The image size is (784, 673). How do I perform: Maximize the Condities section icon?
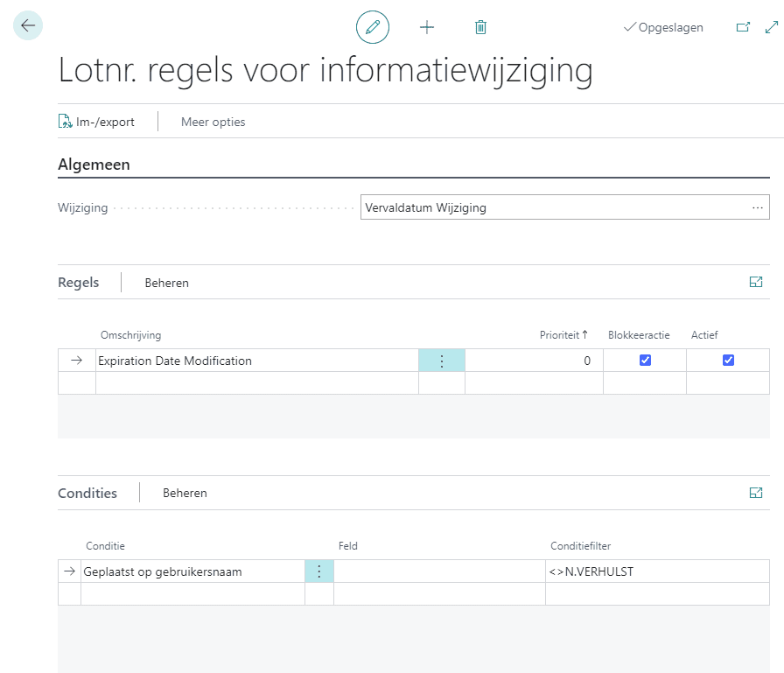(x=756, y=493)
